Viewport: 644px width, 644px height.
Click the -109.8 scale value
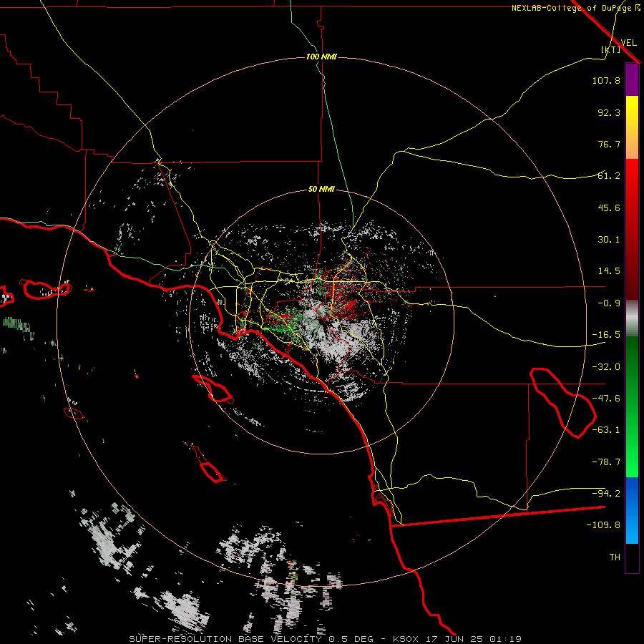coord(603,525)
